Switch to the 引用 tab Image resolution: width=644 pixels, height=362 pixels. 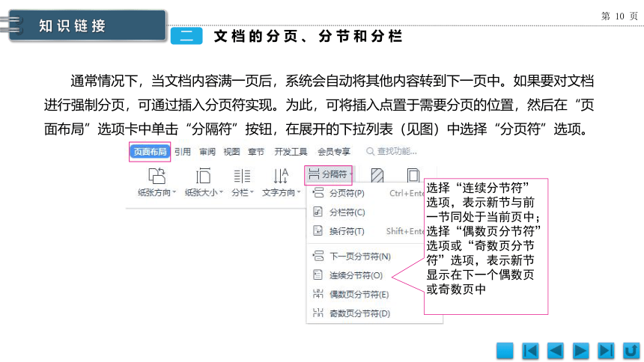pyautogui.click(x=183, y=152)
